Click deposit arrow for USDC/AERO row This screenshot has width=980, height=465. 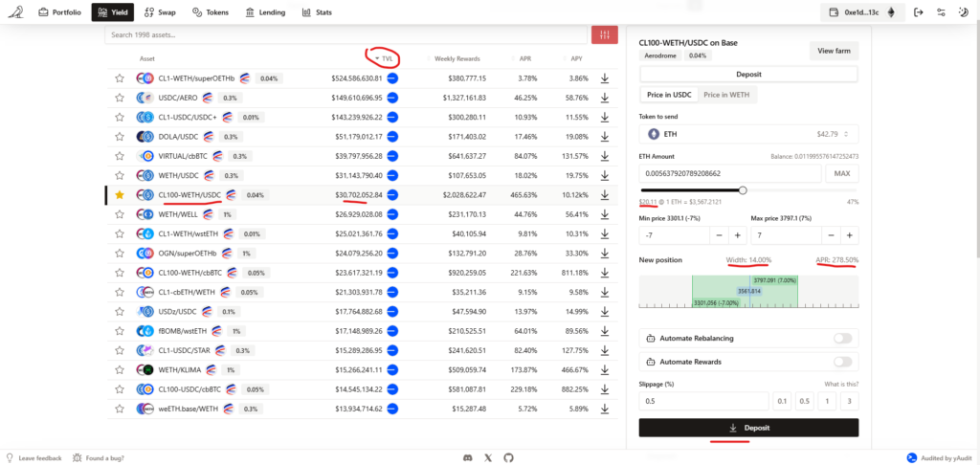605,99
